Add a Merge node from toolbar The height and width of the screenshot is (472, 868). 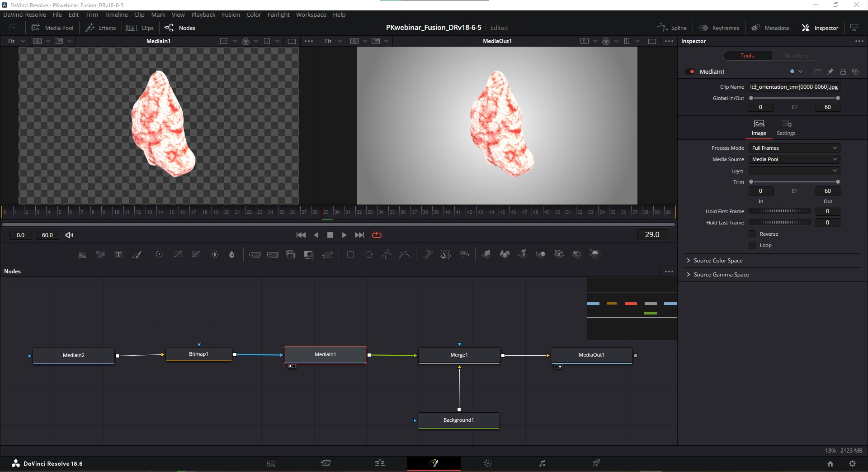255,254
